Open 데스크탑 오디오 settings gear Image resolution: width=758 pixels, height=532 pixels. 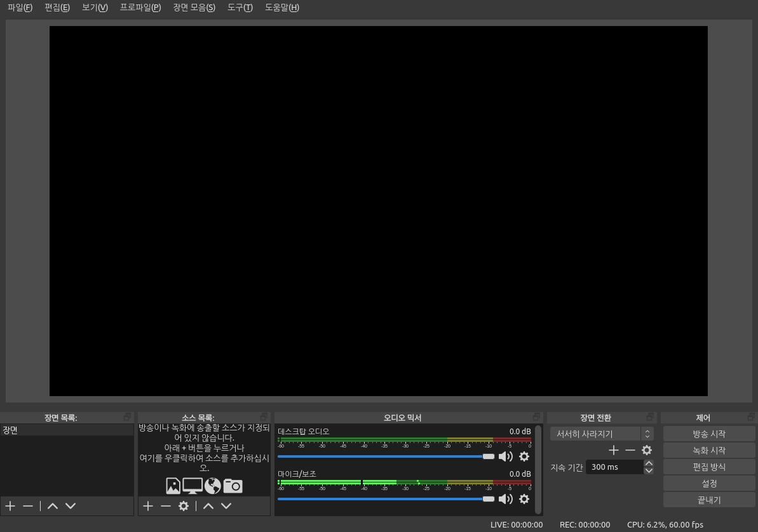pyautogui.click(x=524, y=456)
